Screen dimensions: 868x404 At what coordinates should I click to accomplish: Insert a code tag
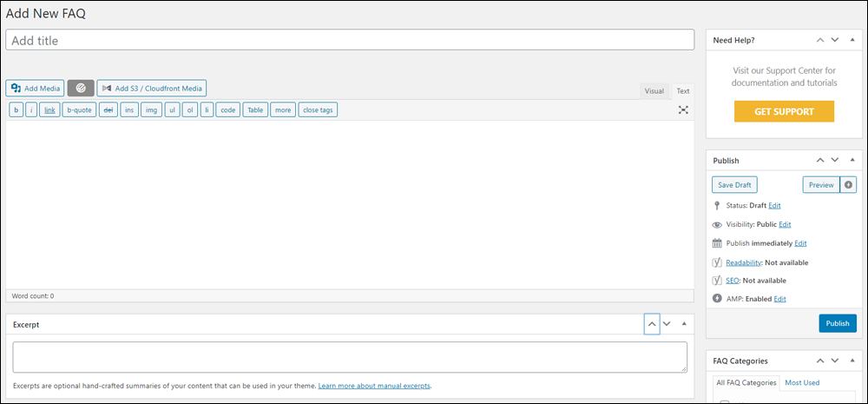point(228,110)
